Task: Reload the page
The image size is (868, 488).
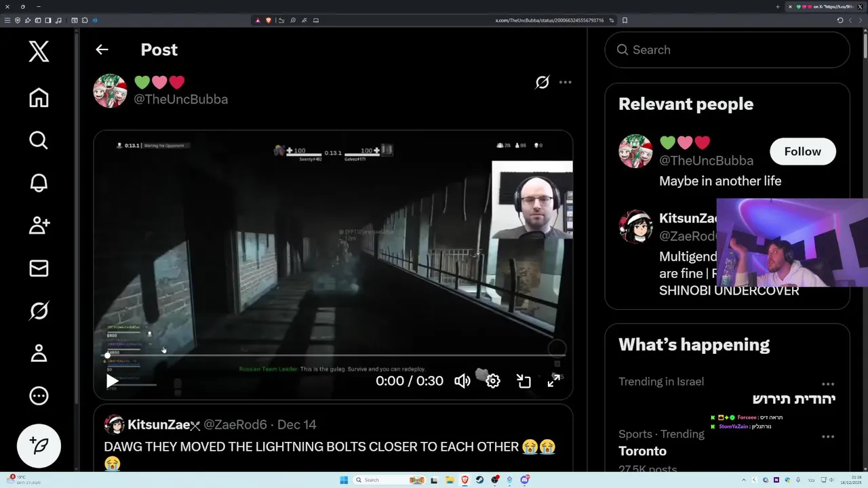Action: pos(840,20)
